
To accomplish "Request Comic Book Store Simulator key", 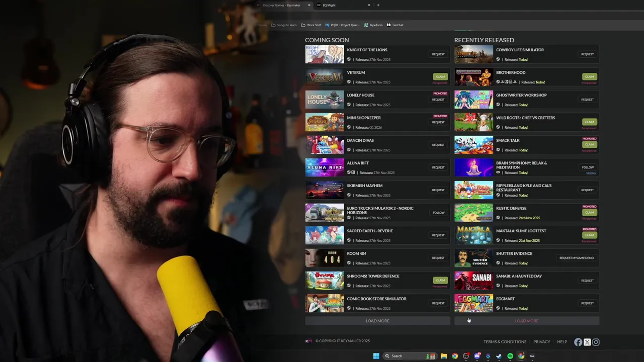I will tap(438, 303).
